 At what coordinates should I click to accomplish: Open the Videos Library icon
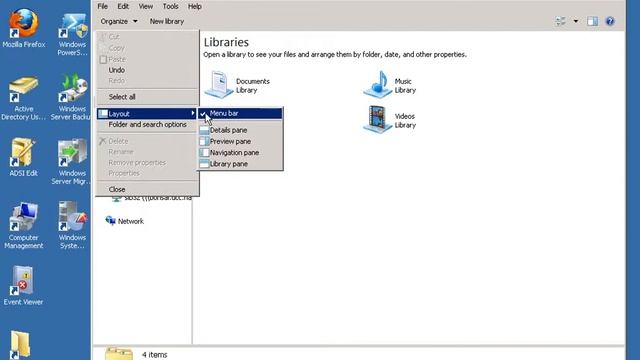(378, 120)
